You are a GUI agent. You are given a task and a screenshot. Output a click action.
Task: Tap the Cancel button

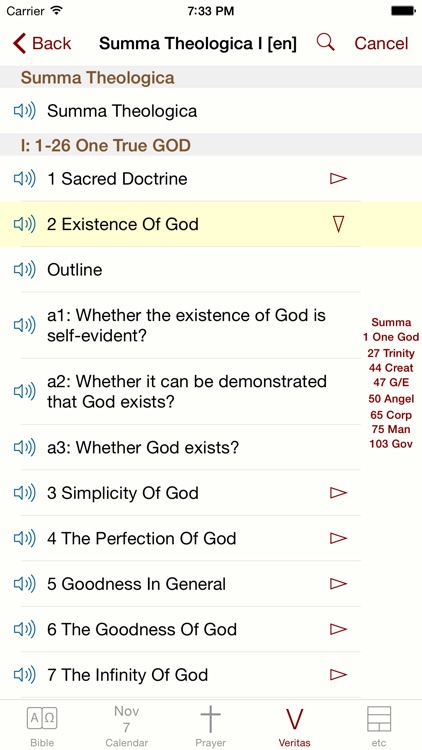(x=381, y=44)
